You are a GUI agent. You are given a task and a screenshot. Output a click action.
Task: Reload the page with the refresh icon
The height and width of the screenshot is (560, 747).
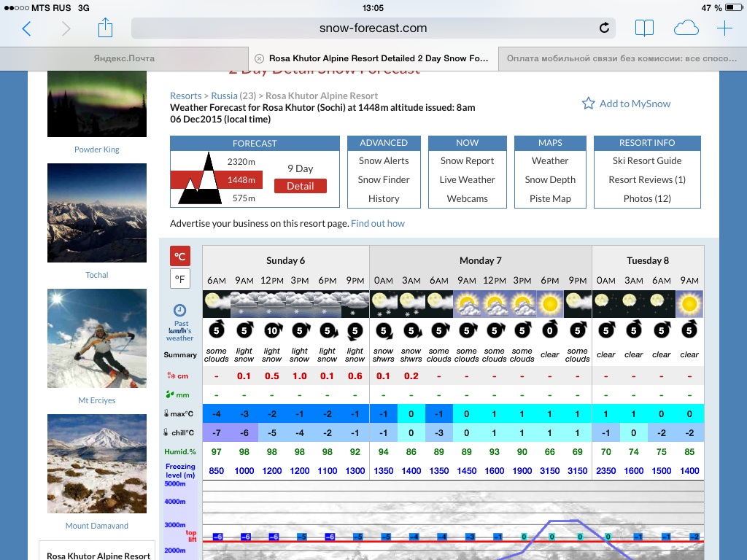click(x=604, y=28)
